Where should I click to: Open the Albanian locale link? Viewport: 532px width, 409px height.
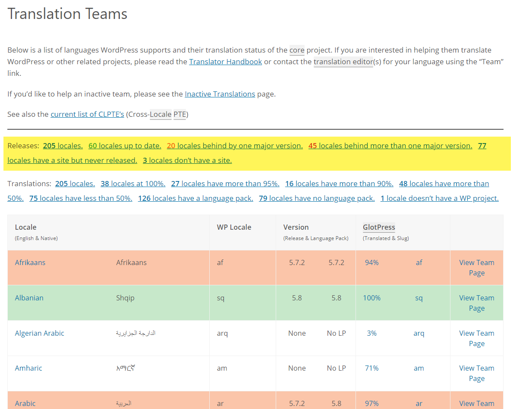tap(29, 298)
